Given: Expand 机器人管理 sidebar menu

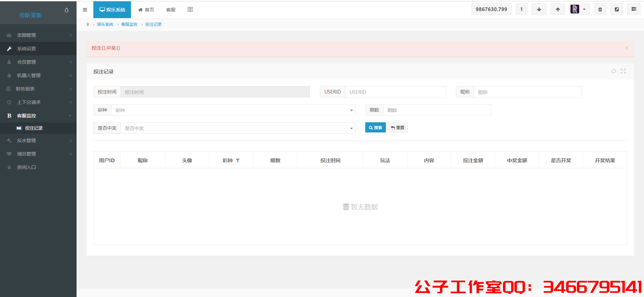Looking at the screenshot, I should tap(38, 75).
